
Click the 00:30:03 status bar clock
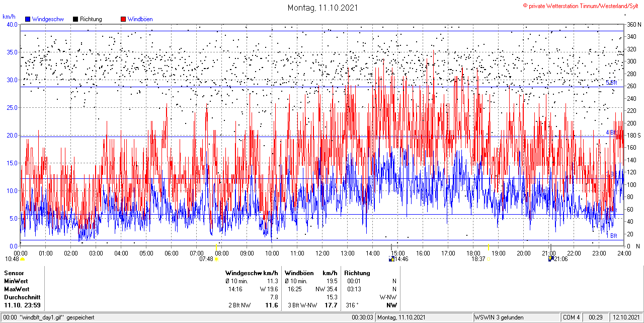[362, 317]
